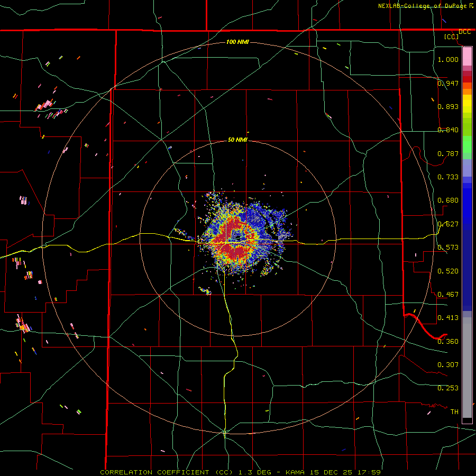Click the 0.893 scale value
The height and width of the screenshot is (476, 476).
click(448, 106)
